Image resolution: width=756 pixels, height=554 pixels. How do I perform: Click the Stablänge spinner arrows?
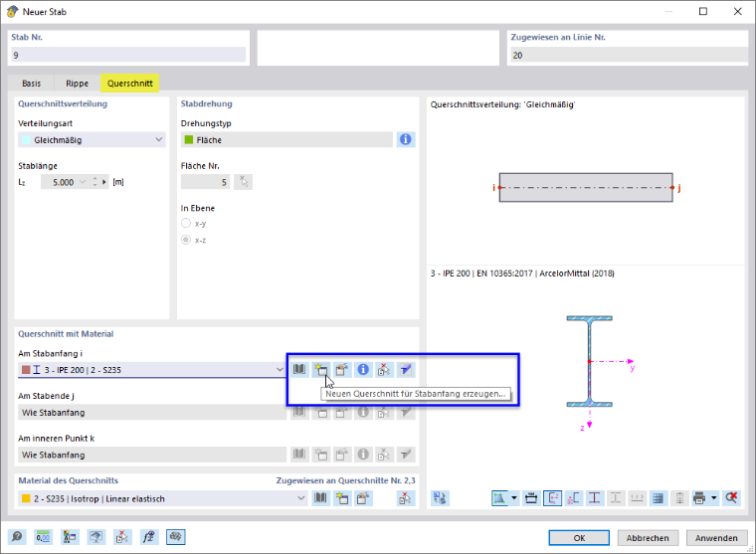[x=94, y=182]
